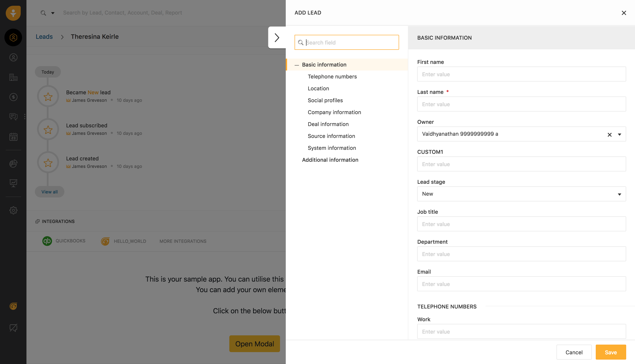
Task: Click the star icon beside Became New lead
Action: [x=48, y=96]
